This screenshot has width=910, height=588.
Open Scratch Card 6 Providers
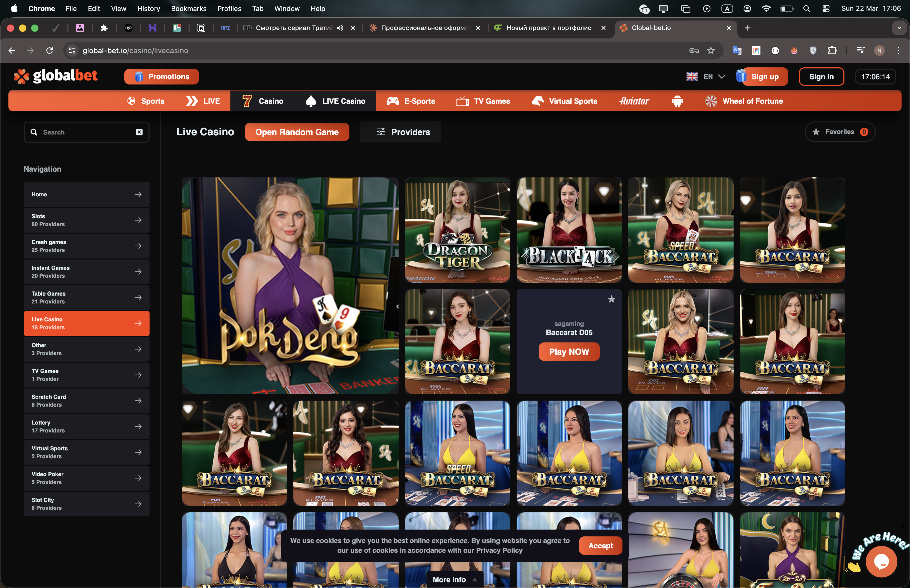(x=86, y=401)
